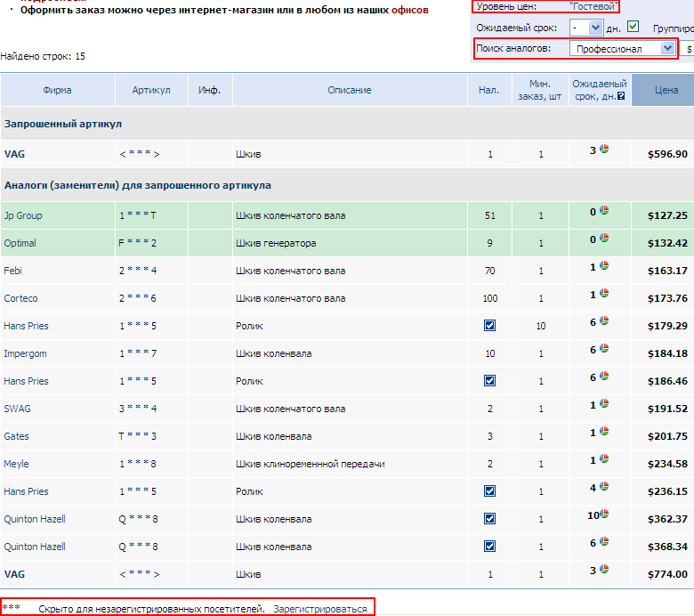Sort table by Артикул column header
Viewport: 694px width, 616px height.
point(151,90)
